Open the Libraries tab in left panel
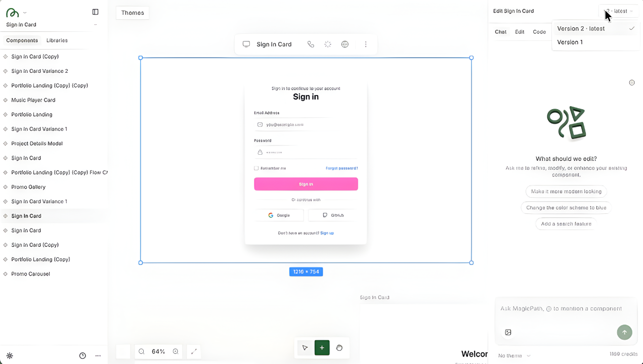Screen dimensions: 643x364 coord(57,40)
